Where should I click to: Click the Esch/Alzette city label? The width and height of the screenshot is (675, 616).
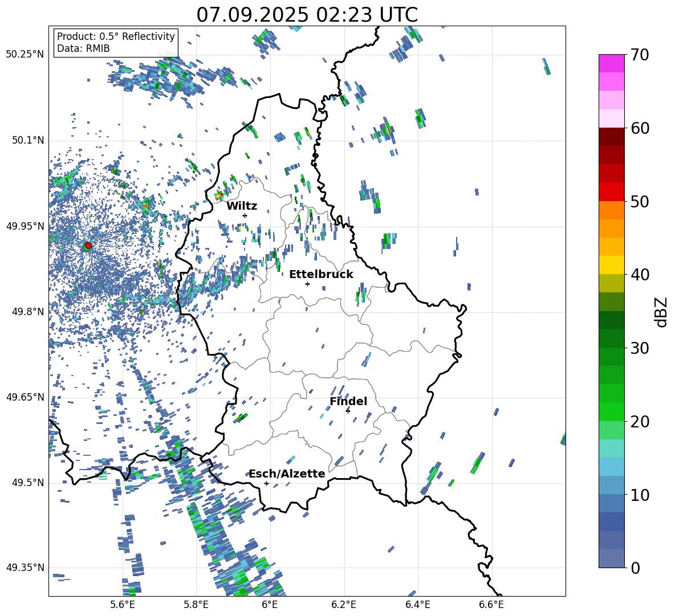(x=287, y=474)
